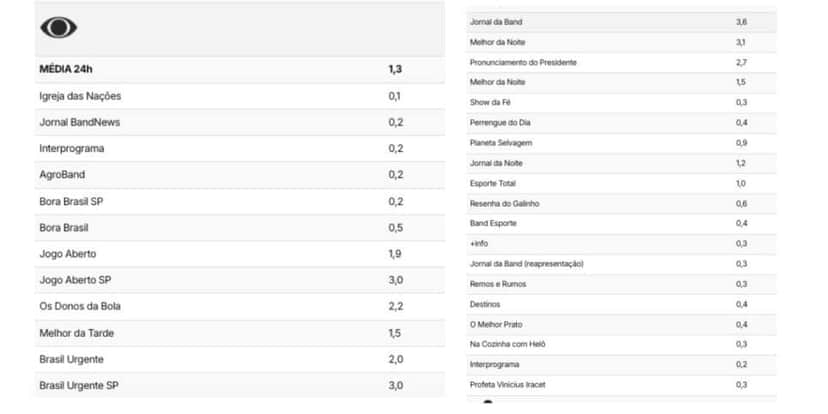Viewport: 828px width, 414px height.
Task: Click the Resenha do Galinho row
Action: coord(622,203)
